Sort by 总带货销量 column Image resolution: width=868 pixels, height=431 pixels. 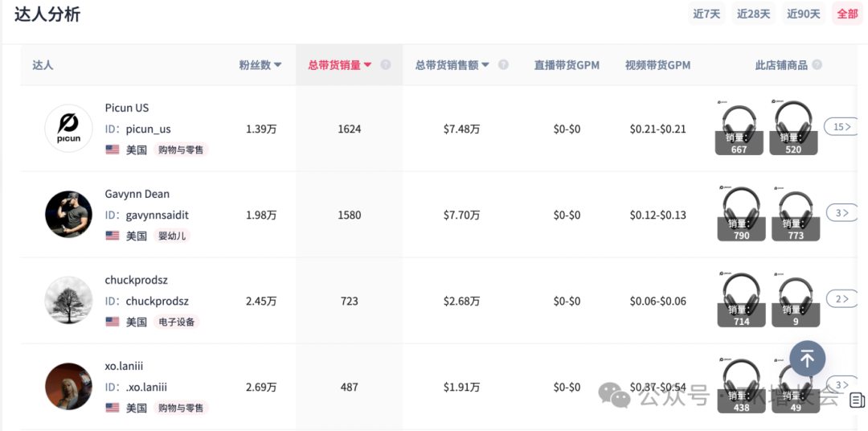point(339,65)
